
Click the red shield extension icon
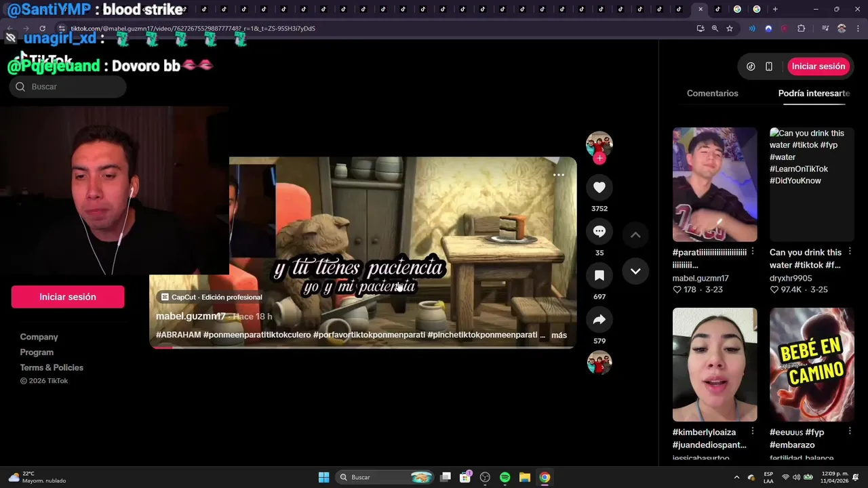785,28
